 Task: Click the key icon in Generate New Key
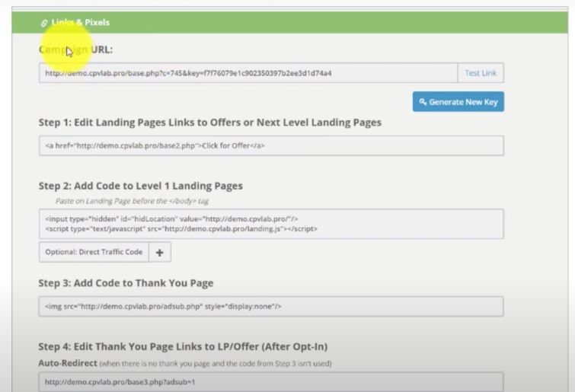coord(423,102)
